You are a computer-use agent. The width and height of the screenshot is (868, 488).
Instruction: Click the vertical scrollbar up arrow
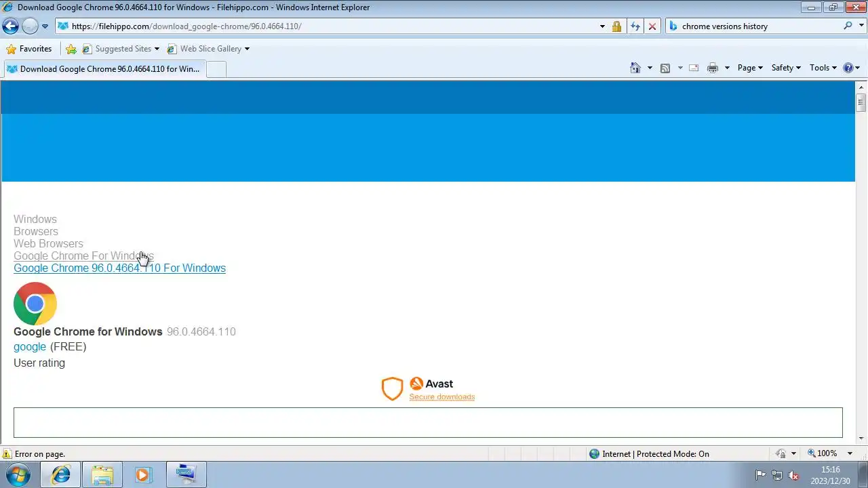tap(861, 87)
